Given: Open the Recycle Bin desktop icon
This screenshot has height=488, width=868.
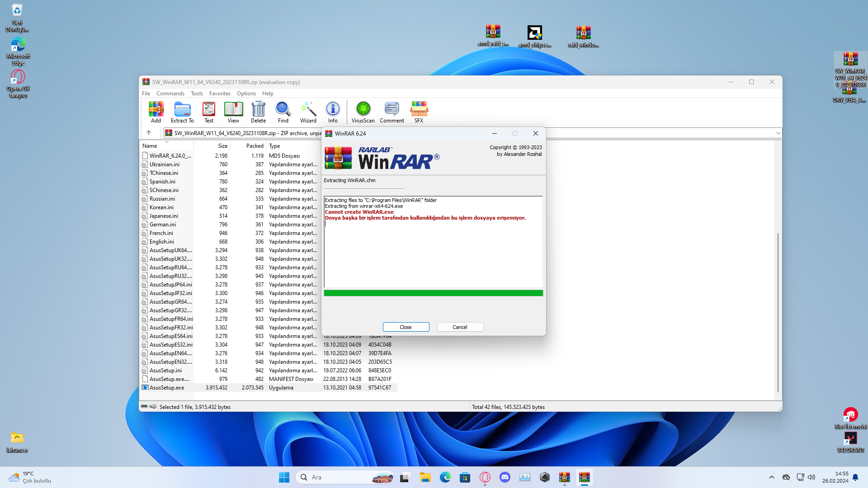Looking at the screenshot, I should [17, 18].
